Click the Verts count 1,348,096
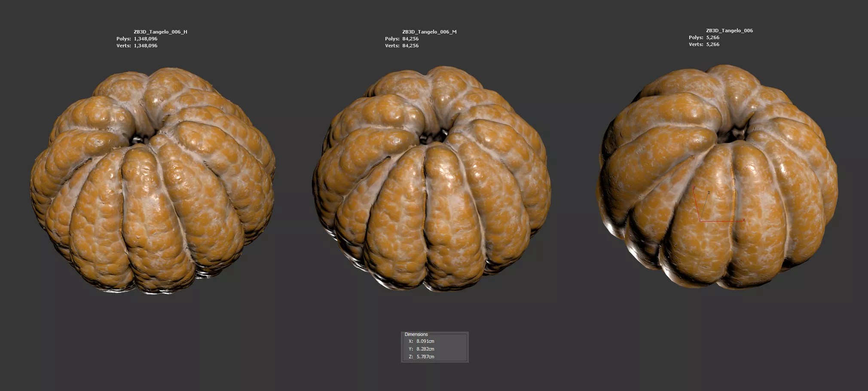 [x=146, y=46]
